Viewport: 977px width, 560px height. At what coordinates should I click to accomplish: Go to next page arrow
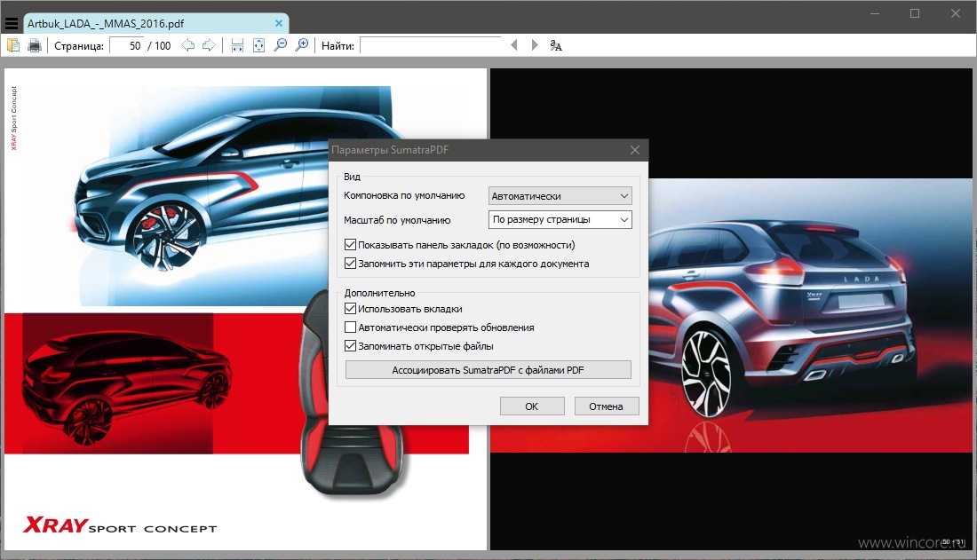tap(210, 45)
